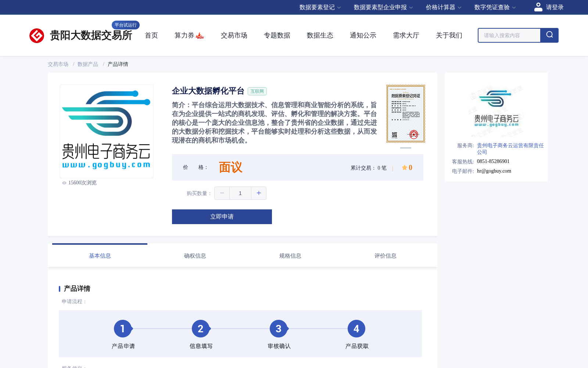Open provider link 贵州电子商务云运营有限责任公司
The image size is (588, 368).
pos(510,149)
